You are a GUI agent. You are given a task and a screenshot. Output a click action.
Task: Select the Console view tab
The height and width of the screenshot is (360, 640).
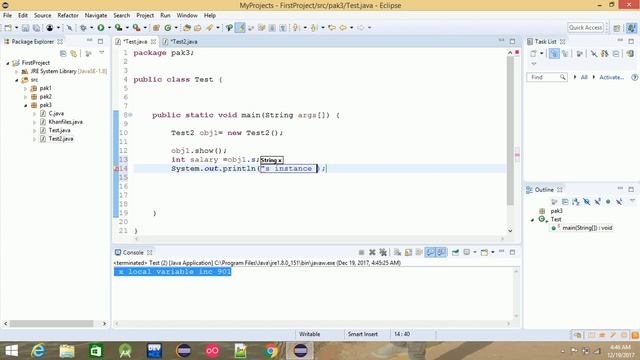pyautogui.click(x=133, y=253)
